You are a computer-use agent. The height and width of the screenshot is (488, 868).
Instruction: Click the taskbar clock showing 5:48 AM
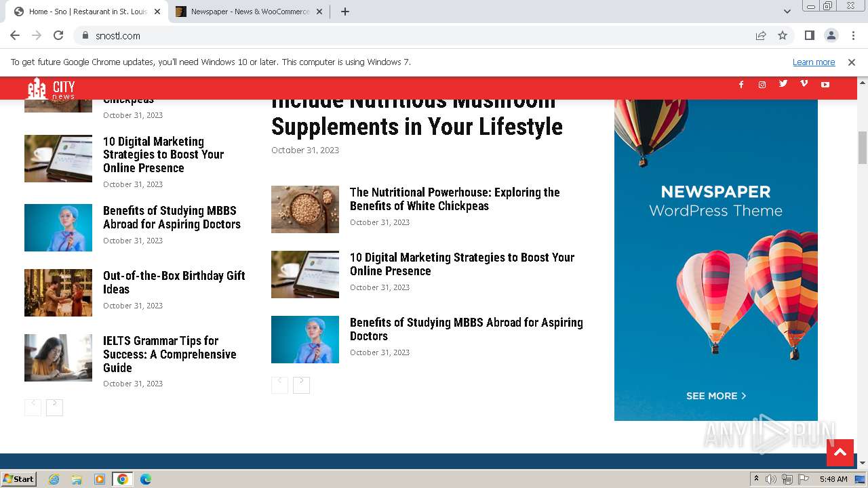[x=833, y=479]
